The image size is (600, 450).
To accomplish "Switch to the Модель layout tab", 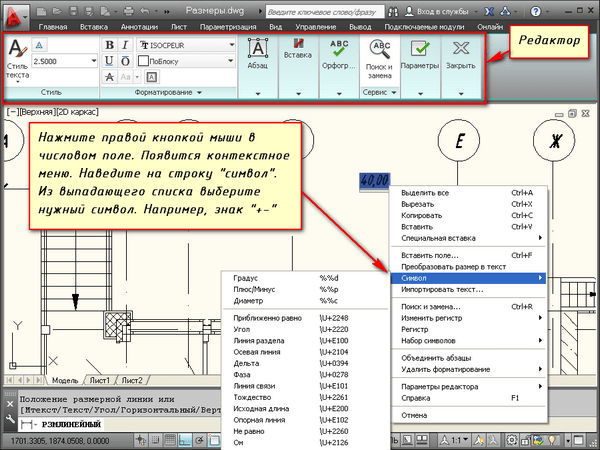I will [65, 380].
